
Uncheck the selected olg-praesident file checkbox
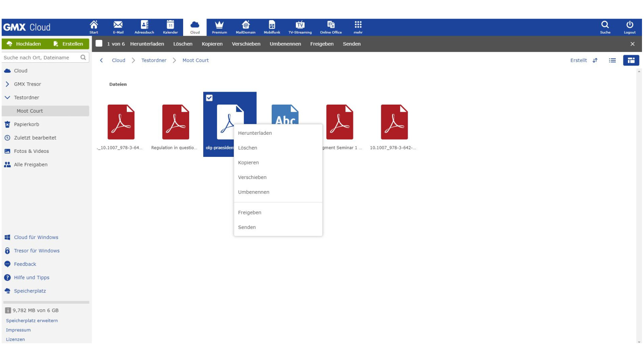pos(209,98)
